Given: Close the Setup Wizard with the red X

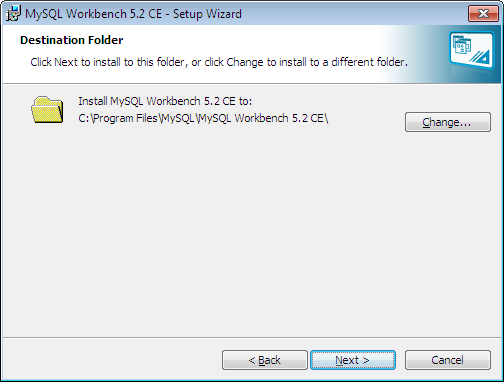Looking at the screenshot, I should tap(483, 14).
